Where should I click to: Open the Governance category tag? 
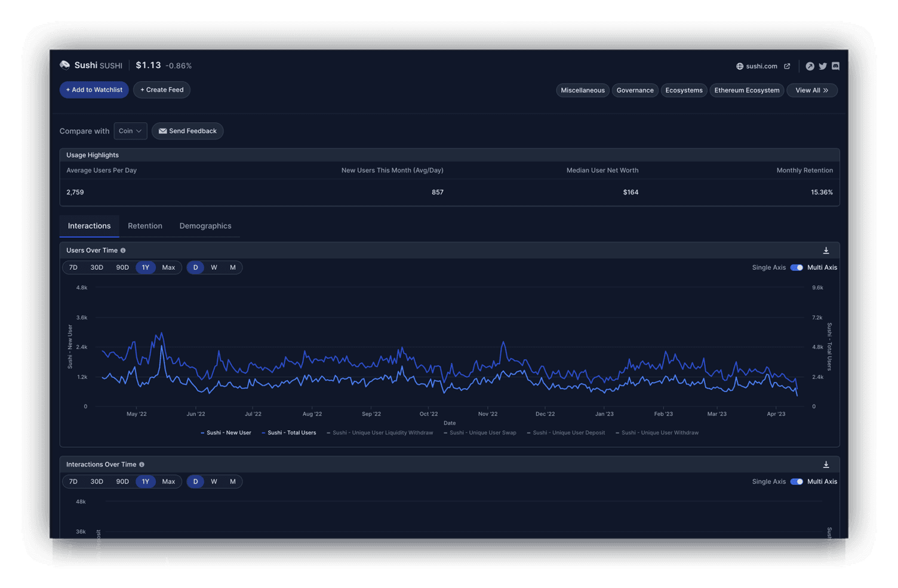(635, 90)
